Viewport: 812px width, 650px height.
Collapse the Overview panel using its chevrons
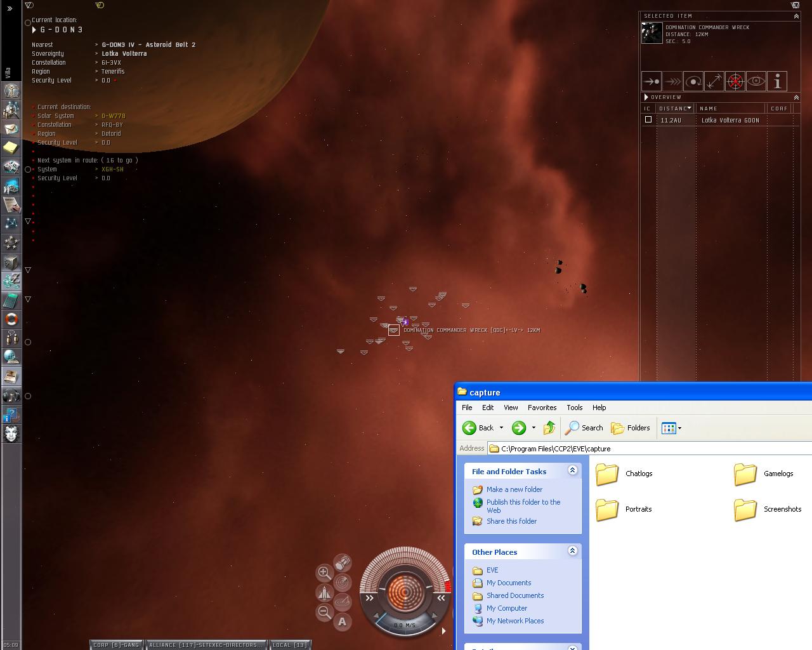[796, 97]
